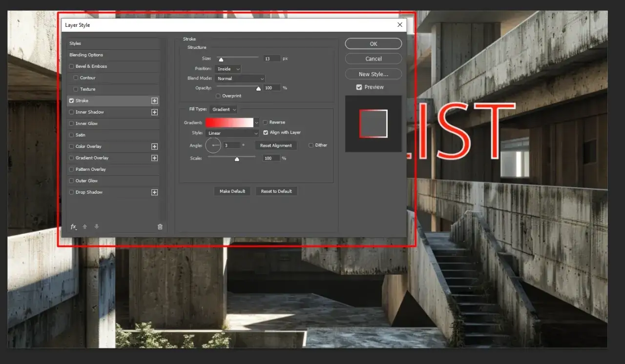625x364 pixels.
Task: Enable the Inner Shadow checkbox
Action: 72,112
